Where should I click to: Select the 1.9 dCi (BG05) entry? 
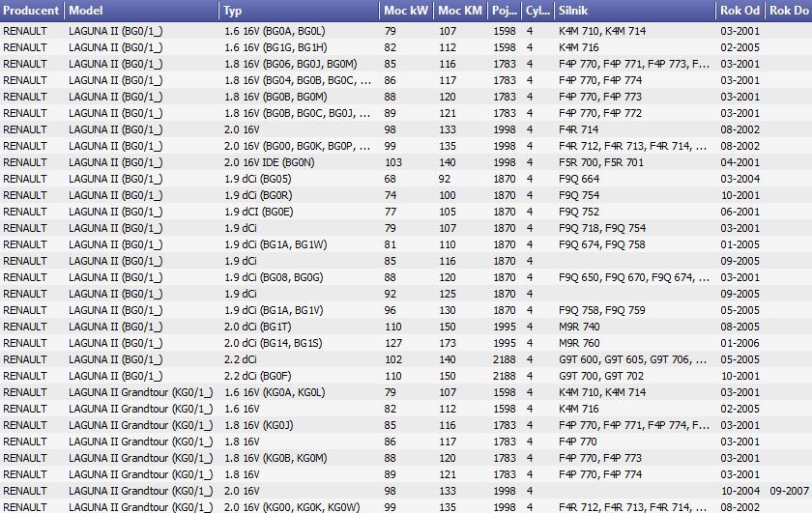click(258, 179)
